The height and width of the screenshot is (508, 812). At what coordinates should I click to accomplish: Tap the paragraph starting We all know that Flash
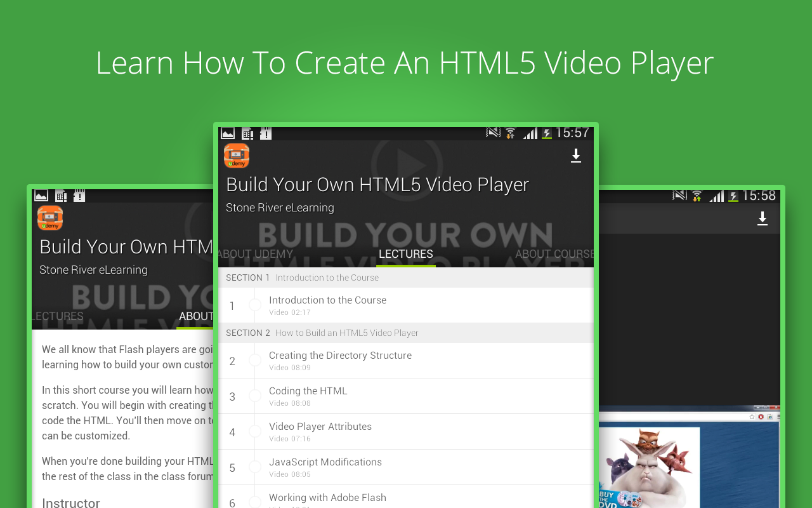coord(128,357)
